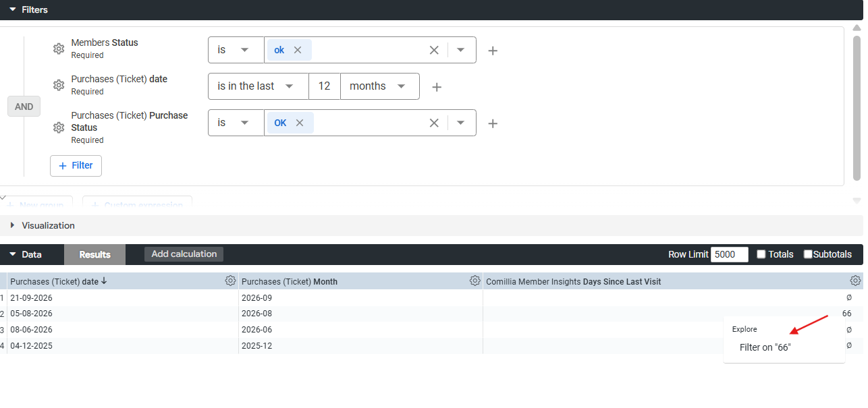The image size is (868, 408).
Task: Clear all values in Purchase Status field
Action: 434,123
